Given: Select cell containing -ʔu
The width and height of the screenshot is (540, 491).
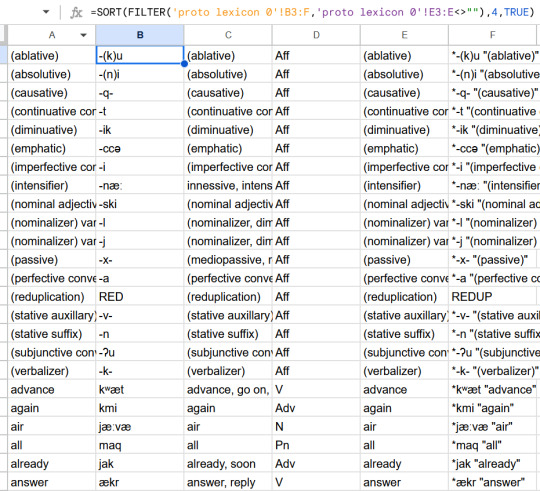Looking at the screenshot, I should coord(140,353).
